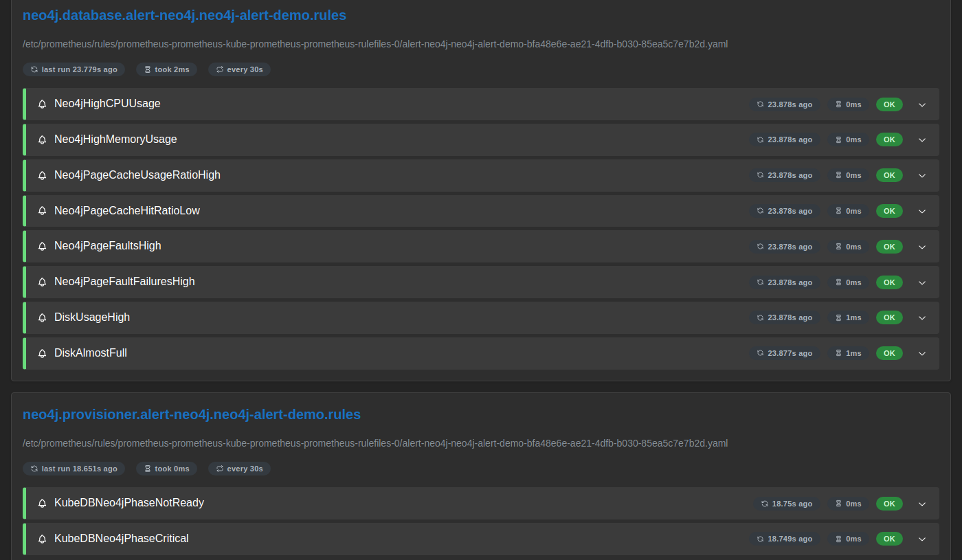The height and width of the screenshot is (560, 962).
Task: Click the repeat icon in database group's 'every 30s'
Action: (220, 69)
